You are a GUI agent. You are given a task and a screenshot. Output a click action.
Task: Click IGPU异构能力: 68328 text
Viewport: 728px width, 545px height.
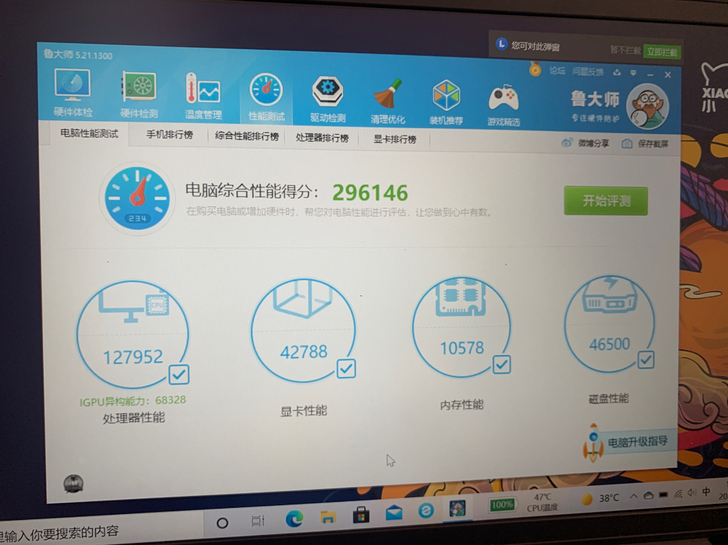point(133,401)
